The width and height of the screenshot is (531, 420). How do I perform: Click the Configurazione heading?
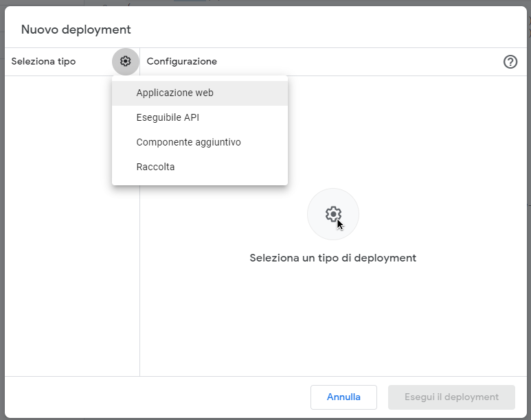click(x=181, y=62)
